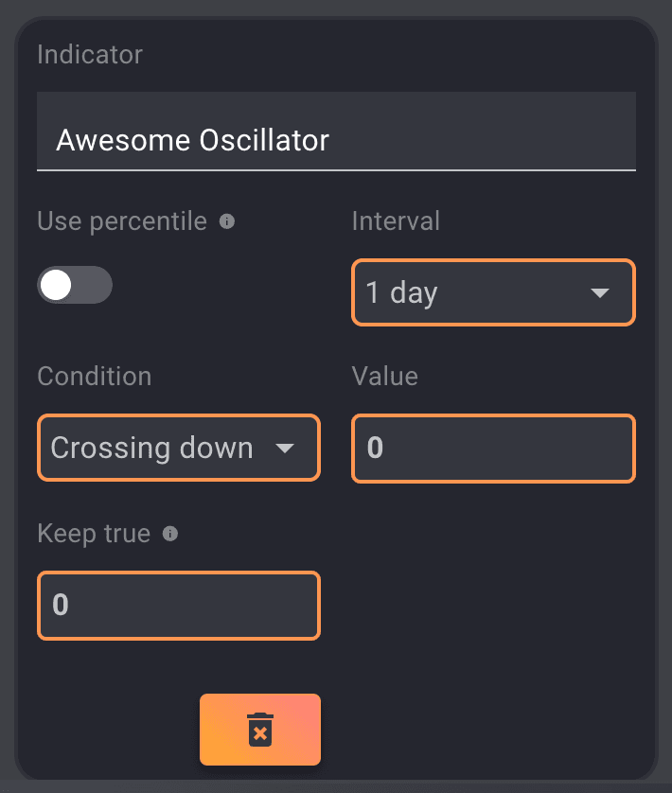Click the Interval label text
This screenshot has width=672, height=793.
(x=396, y=221)
